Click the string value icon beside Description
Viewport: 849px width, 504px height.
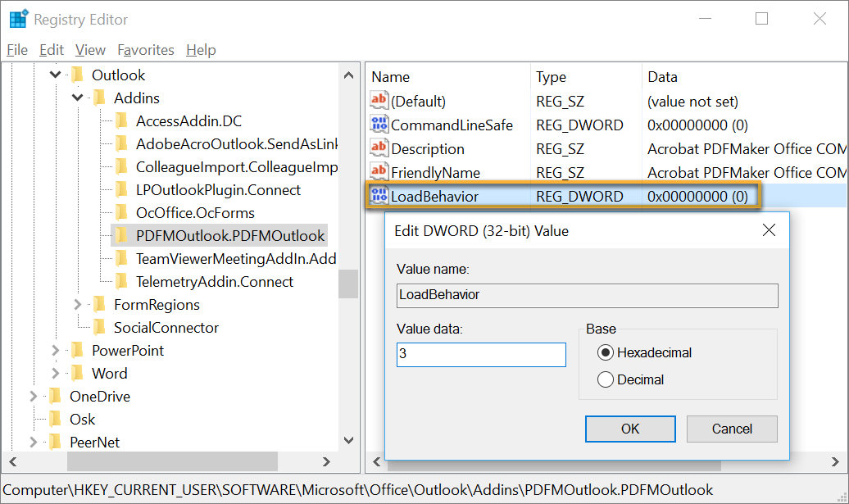378,148
